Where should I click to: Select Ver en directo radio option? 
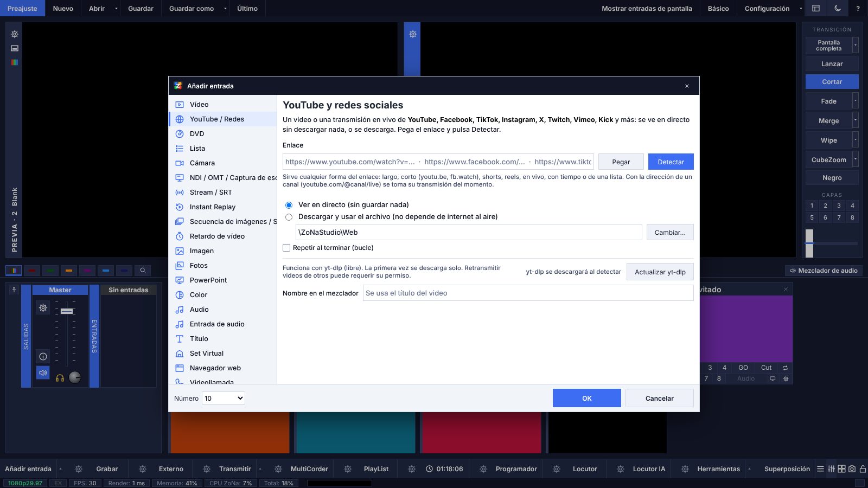point(289,205)
